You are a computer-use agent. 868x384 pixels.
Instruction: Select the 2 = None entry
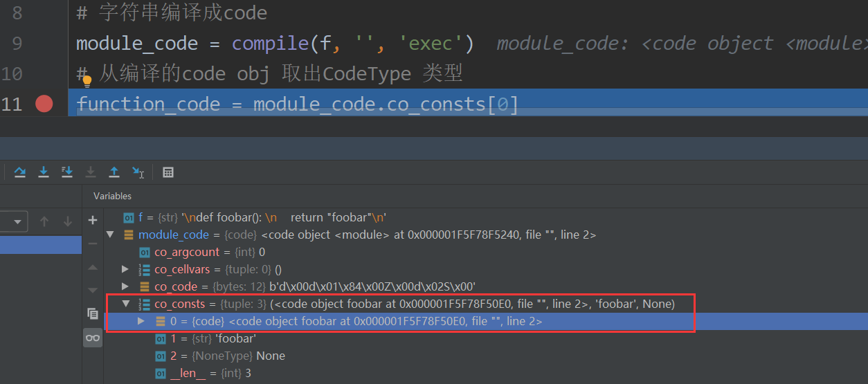(485, 356)
